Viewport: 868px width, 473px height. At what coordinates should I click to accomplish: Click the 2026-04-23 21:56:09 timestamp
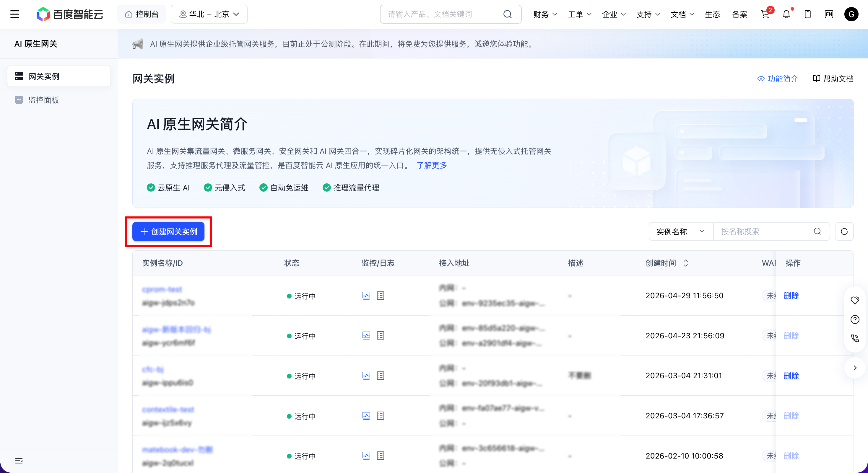click(685, 336)
